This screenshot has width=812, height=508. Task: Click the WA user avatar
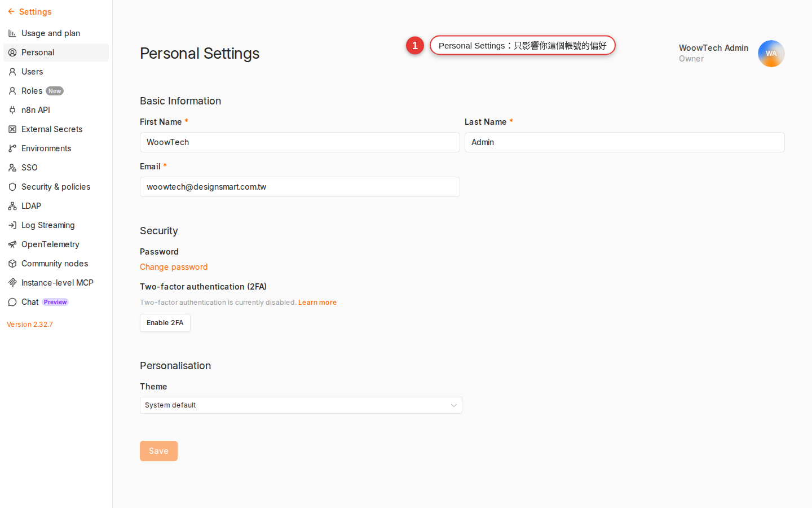[x=771, y=54]
